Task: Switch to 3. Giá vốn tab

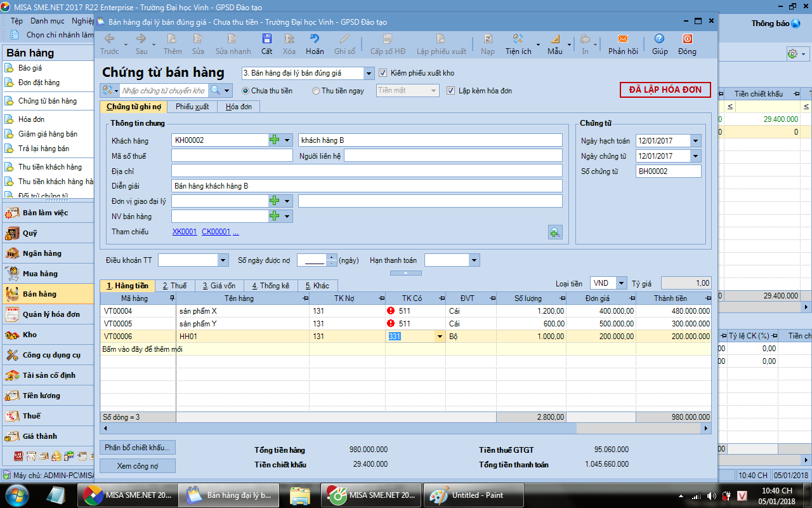Action: click(219, 286)
